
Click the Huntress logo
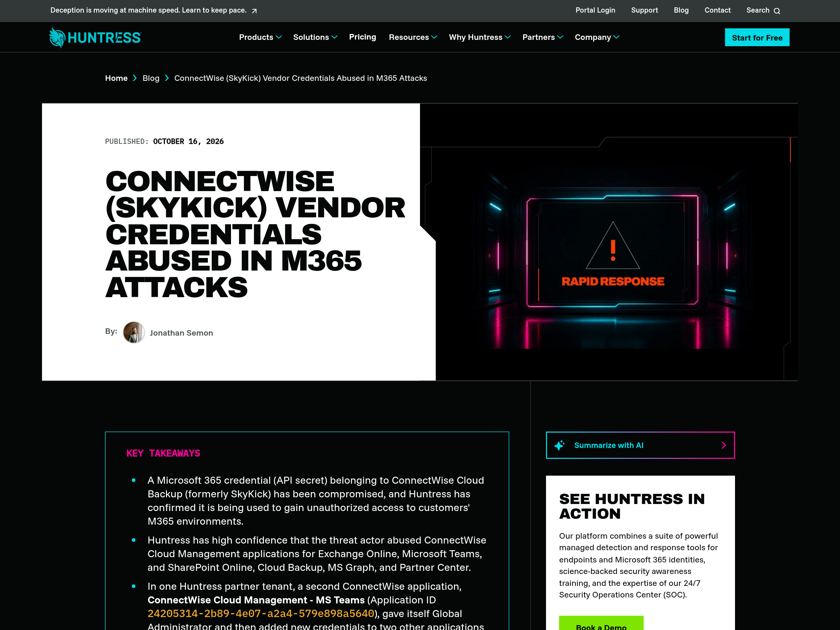pyautogui.click(x=95, y=37)
